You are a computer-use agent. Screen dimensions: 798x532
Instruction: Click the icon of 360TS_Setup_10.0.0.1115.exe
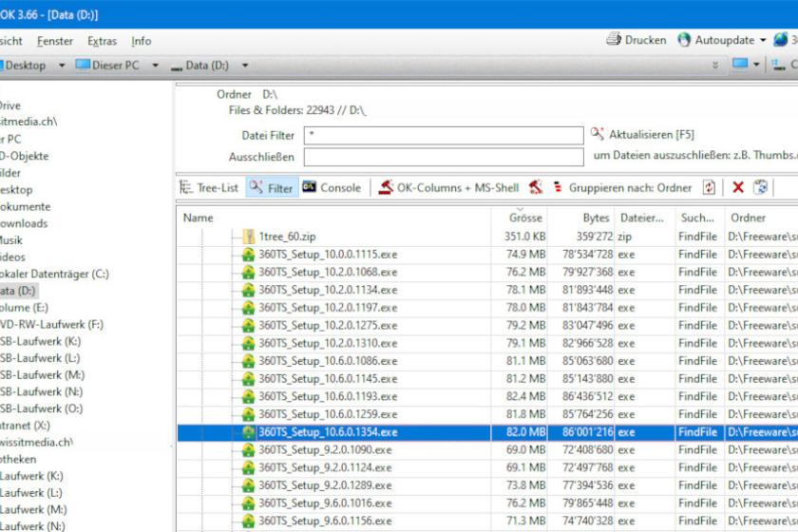[x=248, y=255]
